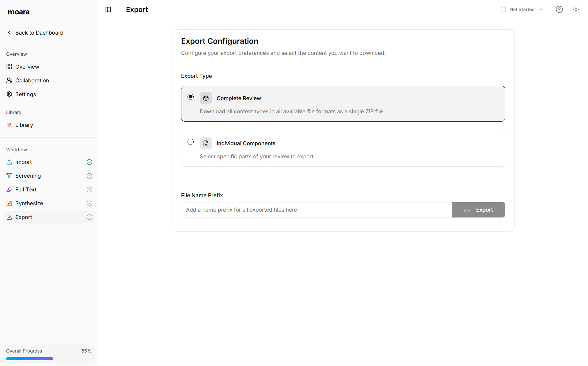
Task: Click the Export button
Action: tap(478, 209)
